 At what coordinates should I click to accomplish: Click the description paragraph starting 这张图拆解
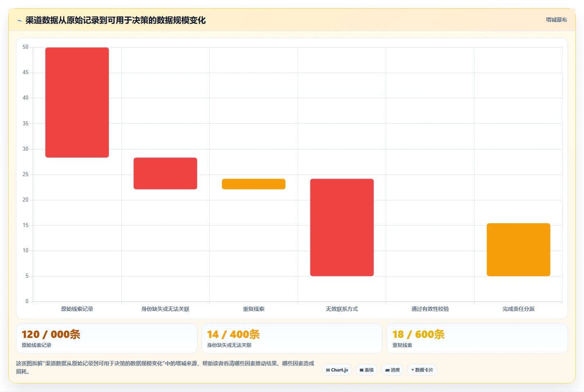pos(165,367)
